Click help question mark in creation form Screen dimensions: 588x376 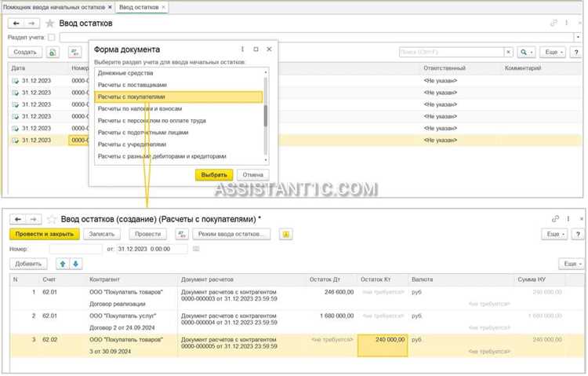578,234
